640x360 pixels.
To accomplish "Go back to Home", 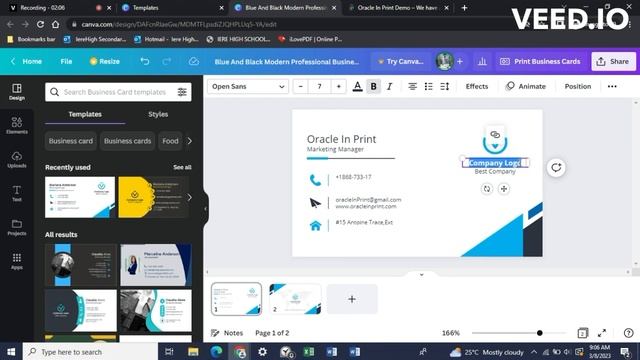I will click(x=27, y=61).
